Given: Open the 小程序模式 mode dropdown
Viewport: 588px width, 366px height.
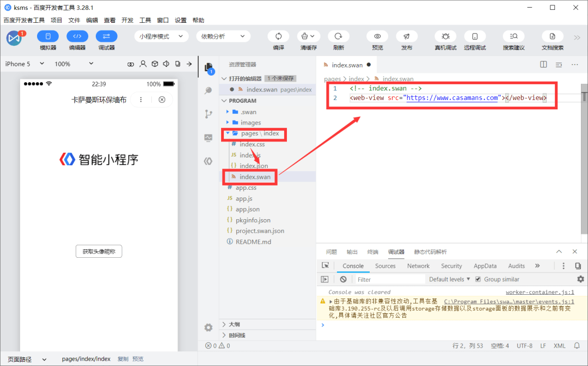Looking at the screenshot, I should (x=161, y=36).
